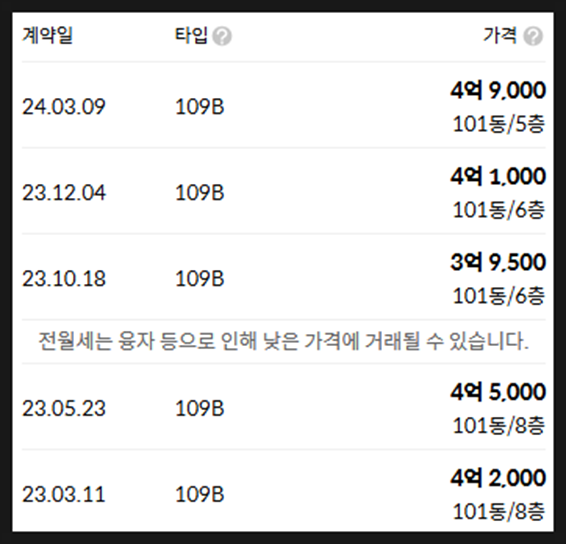
Task: Select 109B type in 23.05.23 row
Action: click(200, 409)
